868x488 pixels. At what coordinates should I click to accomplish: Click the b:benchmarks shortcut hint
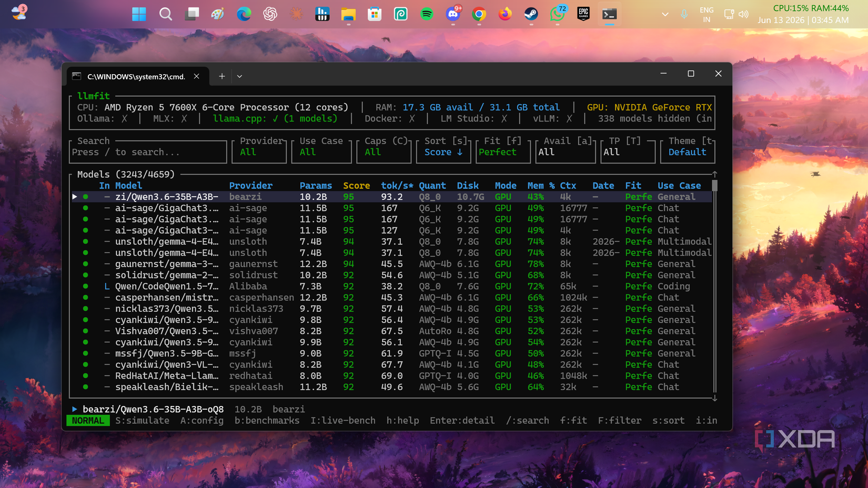click(267, 421)
